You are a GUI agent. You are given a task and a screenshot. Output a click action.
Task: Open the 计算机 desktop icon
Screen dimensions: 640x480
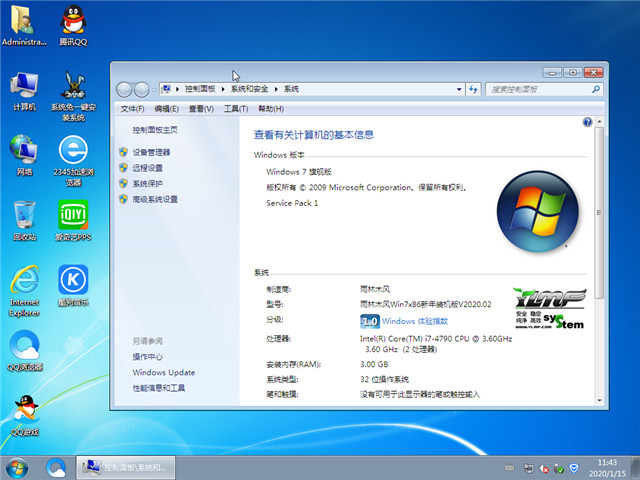click(x=24, y=91)
